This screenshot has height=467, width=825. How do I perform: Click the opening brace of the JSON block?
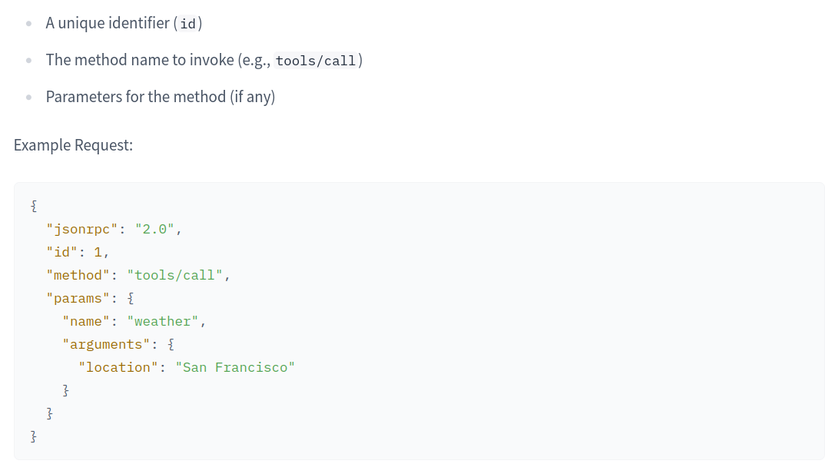[34, 206]
